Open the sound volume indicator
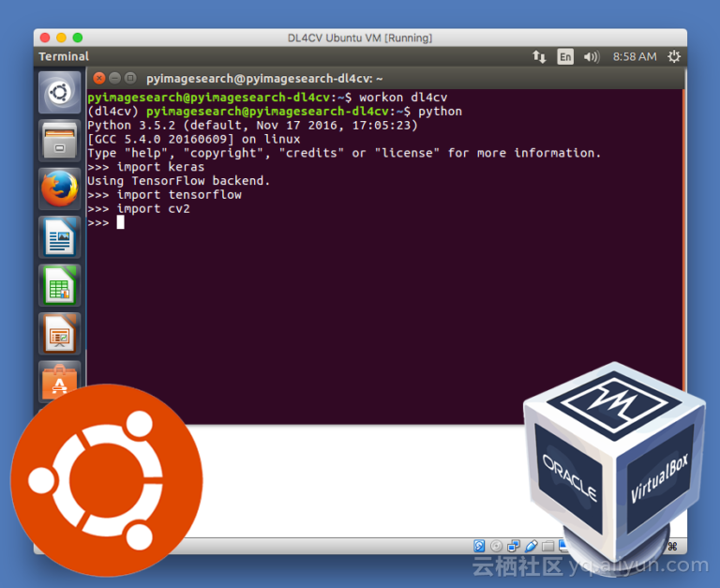Screen dimensions: 720x588 click(592, 57)
